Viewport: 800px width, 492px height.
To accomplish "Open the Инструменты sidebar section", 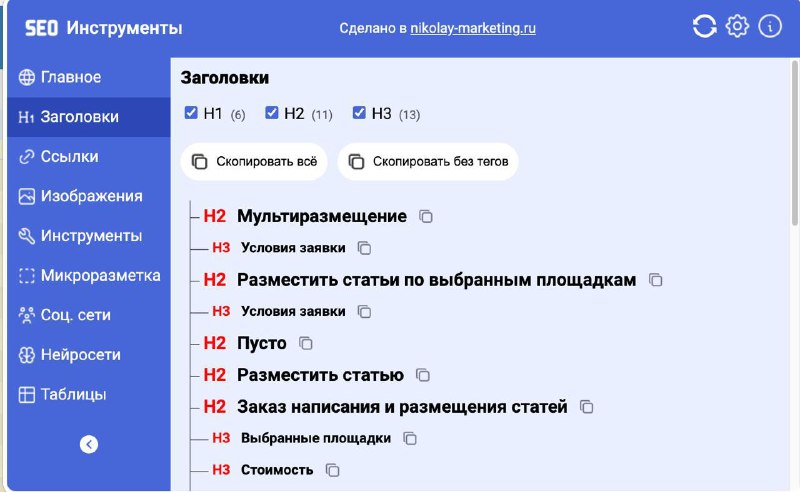I will coord(89,236).
